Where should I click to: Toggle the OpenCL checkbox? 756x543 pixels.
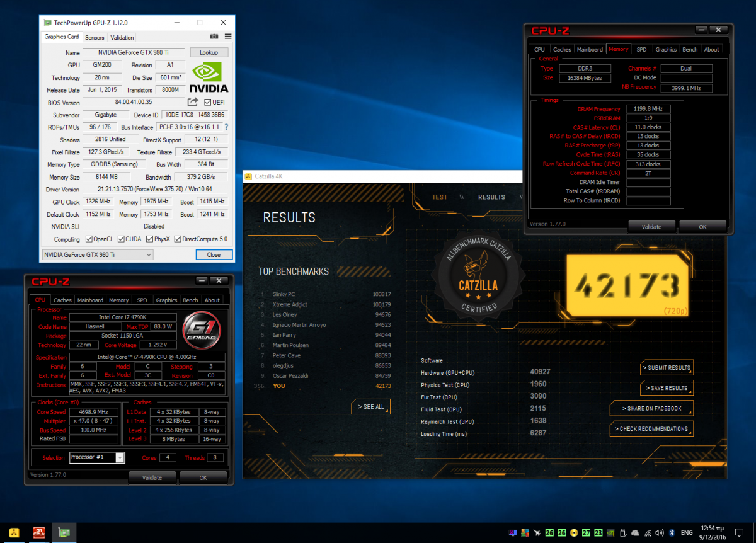(88, 239)
